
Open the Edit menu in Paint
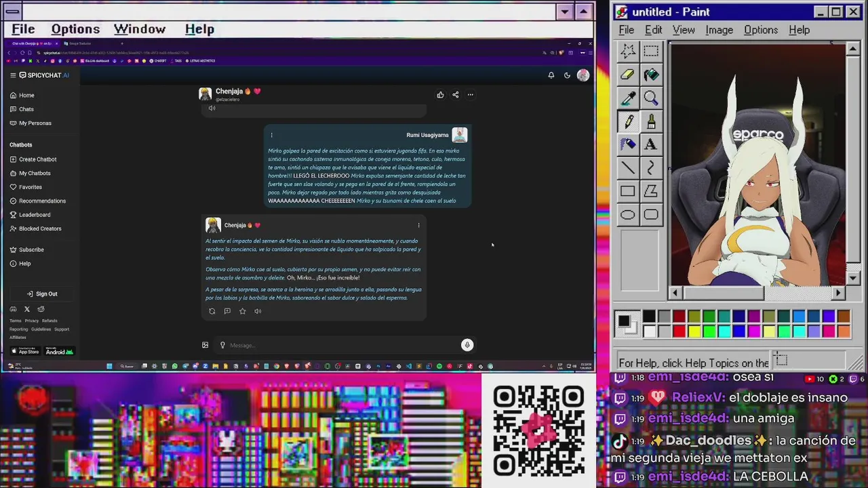[x=654, y=30]
